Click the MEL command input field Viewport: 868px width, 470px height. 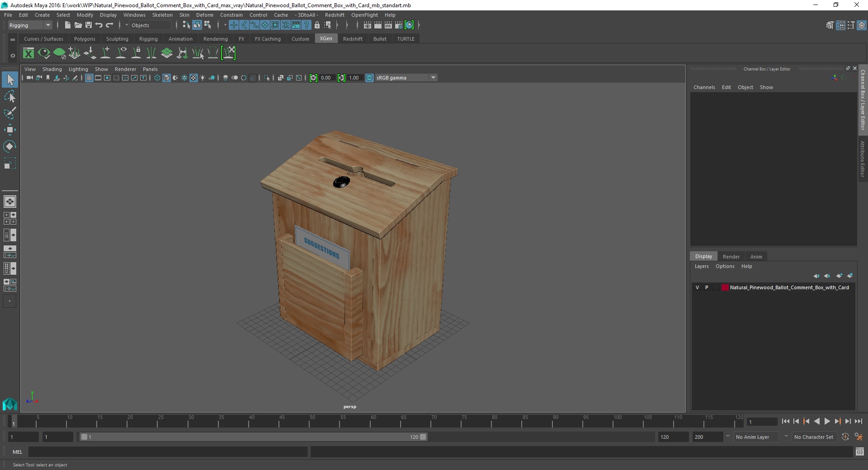(168, 451)
